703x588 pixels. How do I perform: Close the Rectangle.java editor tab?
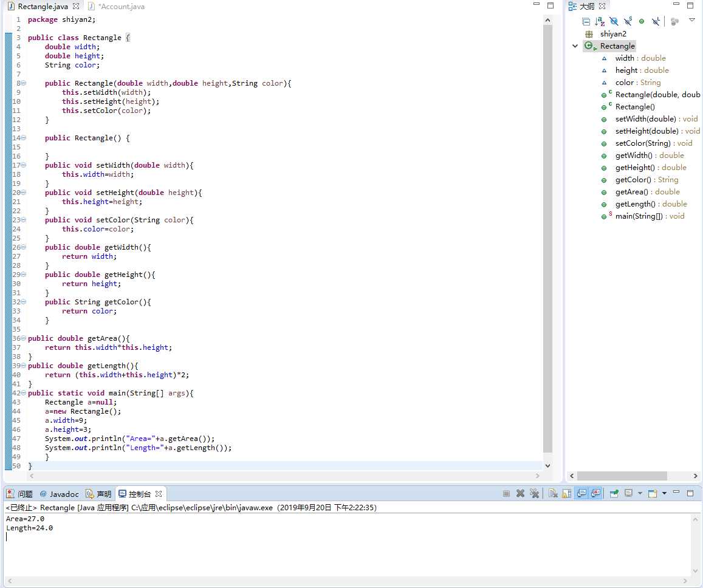tap(76, 6)
